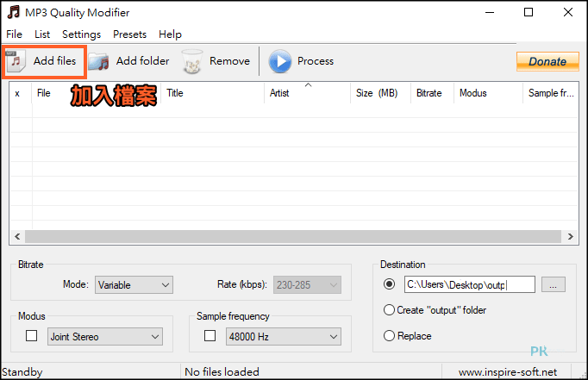This screenshot has height=380, width=588.
Task: Click the Add files label
Action: click(54, 60)
